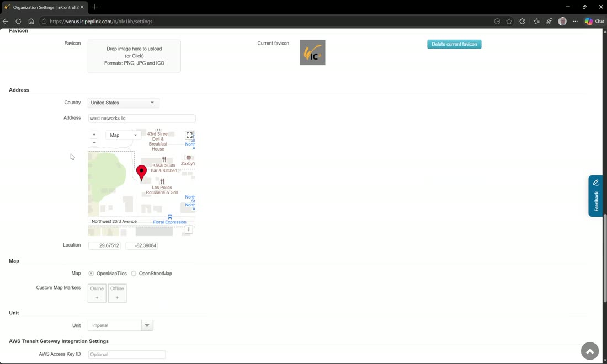Screen dimensions: 607x364
Task: Expand the Map type selector
Action: click(x=123, y=135)
